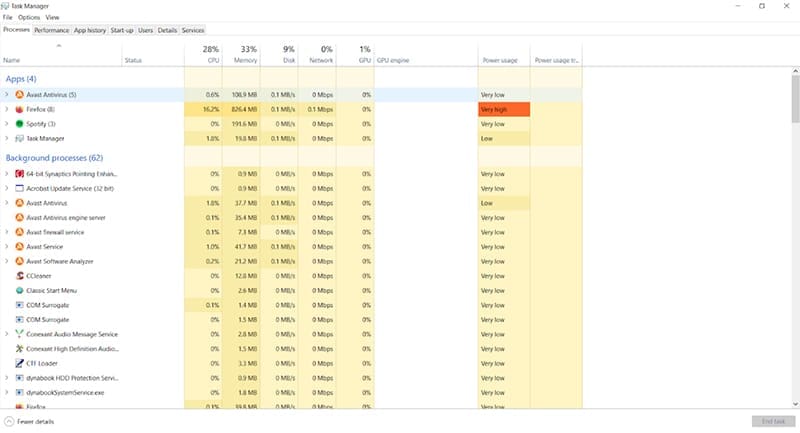Sort by the GPU engine column
The width and height of the screenshot is (800, 433).
click(x=426, y=54)
